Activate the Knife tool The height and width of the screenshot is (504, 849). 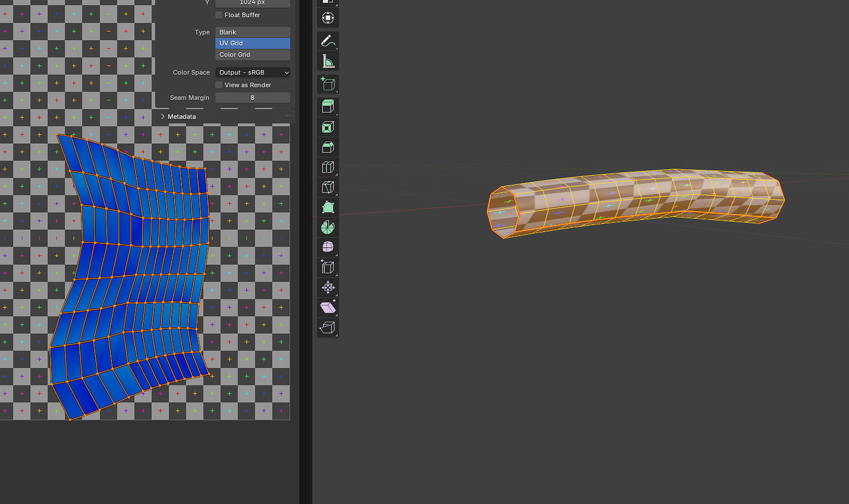[328, 187]
